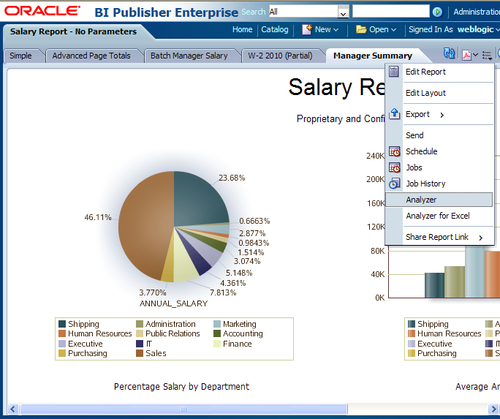Click the Finance swatch in pie legend
The image size is (500, 419).
217,344
